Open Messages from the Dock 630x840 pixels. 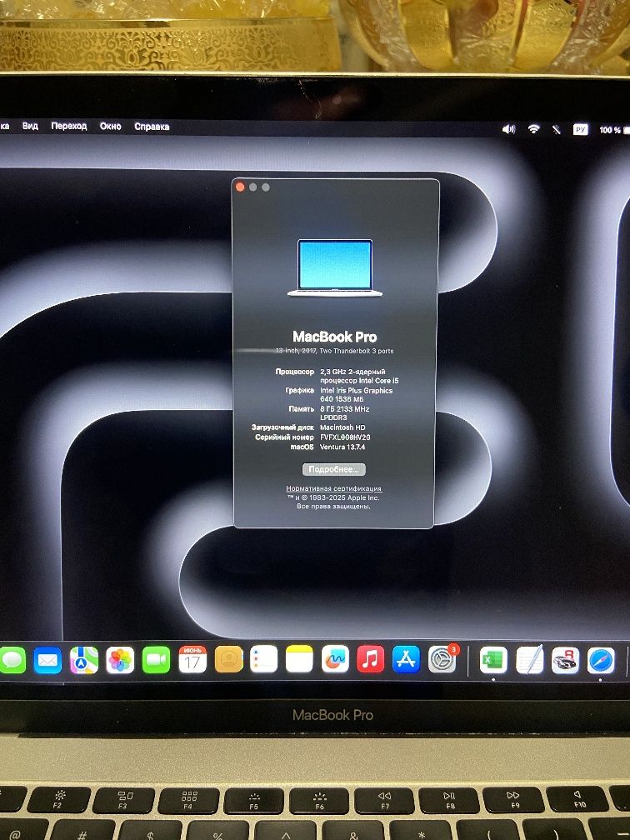point(12,659)
